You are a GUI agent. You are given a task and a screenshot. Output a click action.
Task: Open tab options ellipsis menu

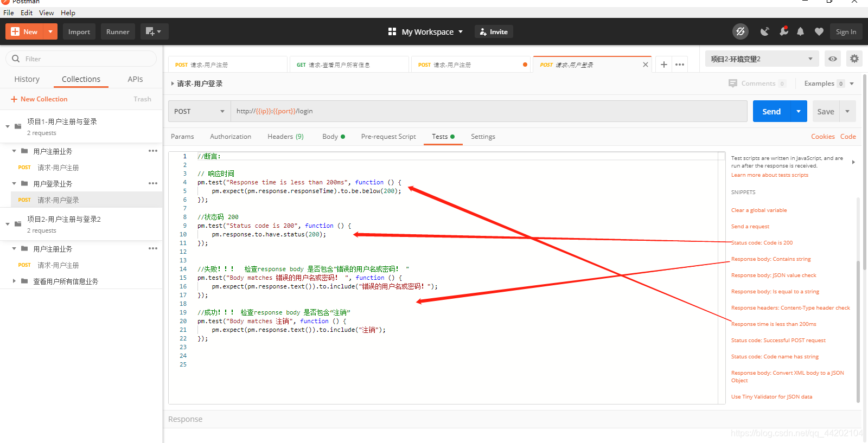(680, 65)
